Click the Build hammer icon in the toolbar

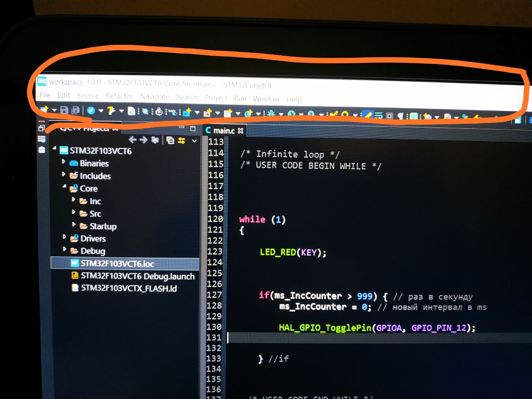(x=111, y=111)
